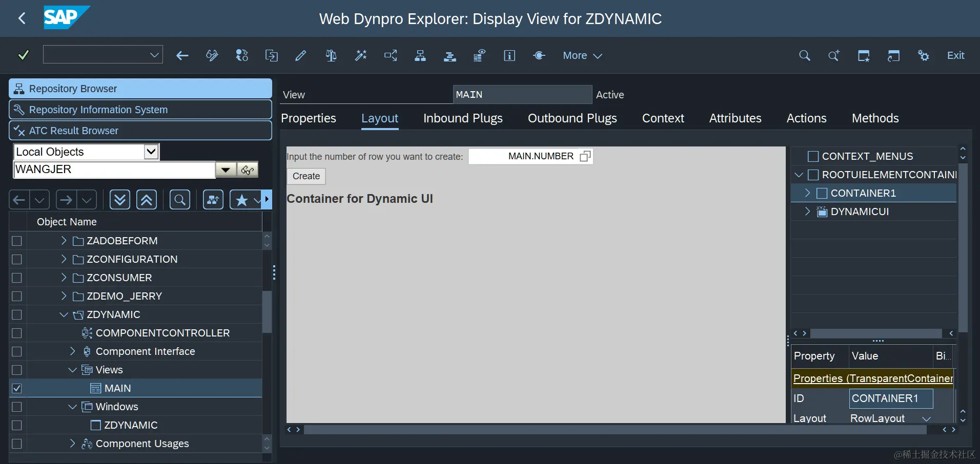Toggle Display/Change with the pencil-glasses icon
The height and width of the screenshot is (464, 980).
(212, 55)
